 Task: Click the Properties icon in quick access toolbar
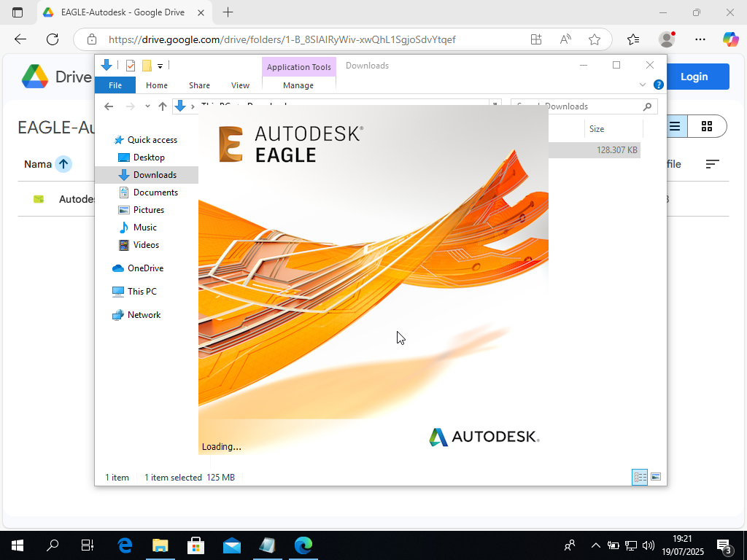131,66
